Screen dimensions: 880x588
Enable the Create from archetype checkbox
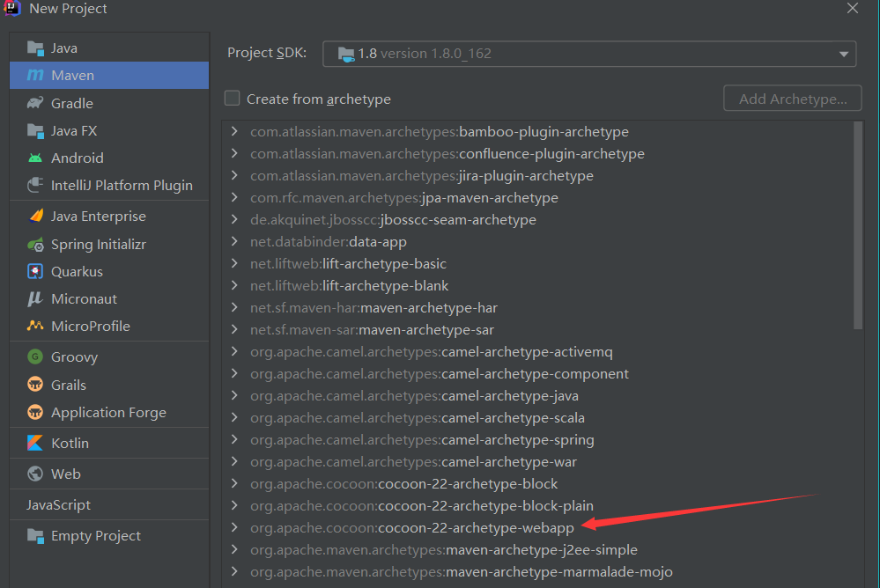tap(232, 99)
